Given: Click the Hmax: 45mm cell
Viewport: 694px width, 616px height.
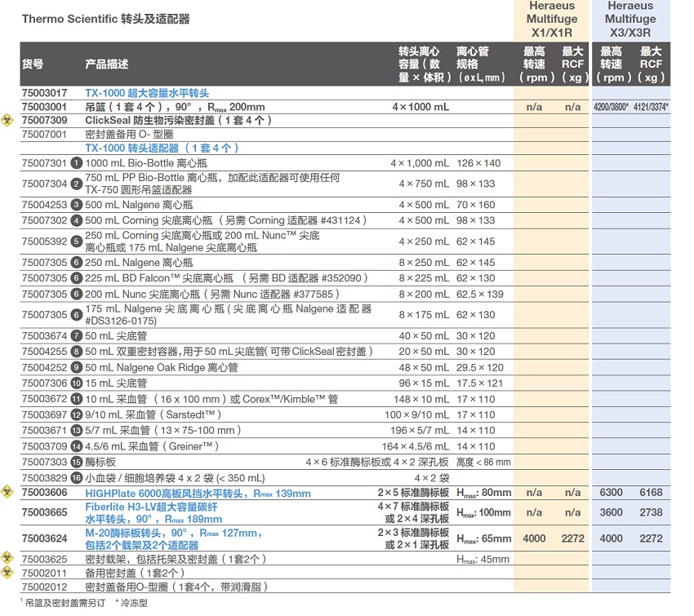Looking at the screenshot, I should [x=483, y=560].
